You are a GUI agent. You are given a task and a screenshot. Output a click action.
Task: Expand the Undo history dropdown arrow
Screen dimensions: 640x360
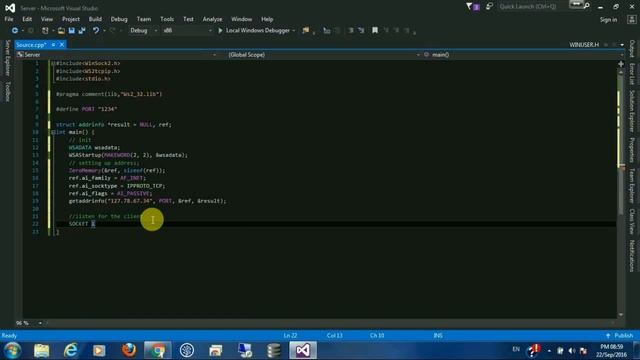click(104, 31)
